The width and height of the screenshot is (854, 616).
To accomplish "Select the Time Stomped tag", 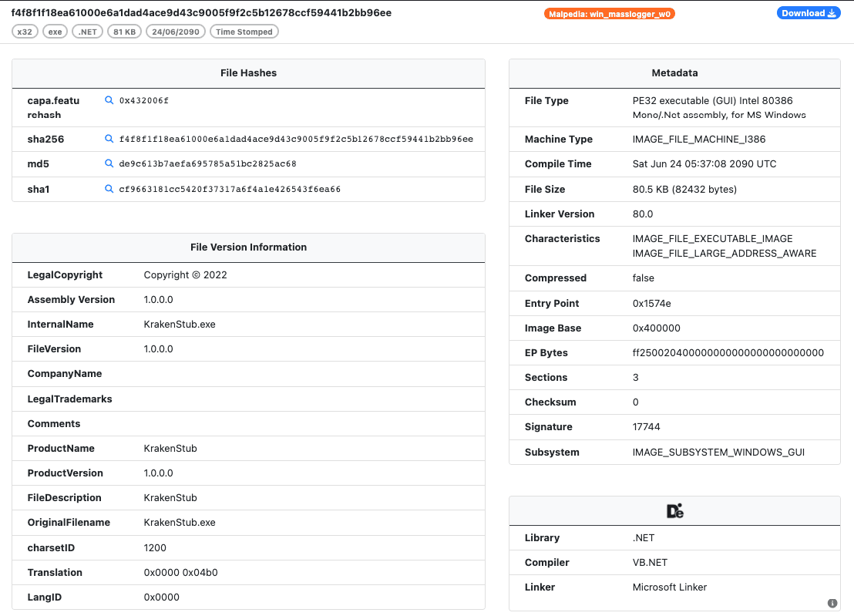I will pyautogui.click(x=244, y=32).
